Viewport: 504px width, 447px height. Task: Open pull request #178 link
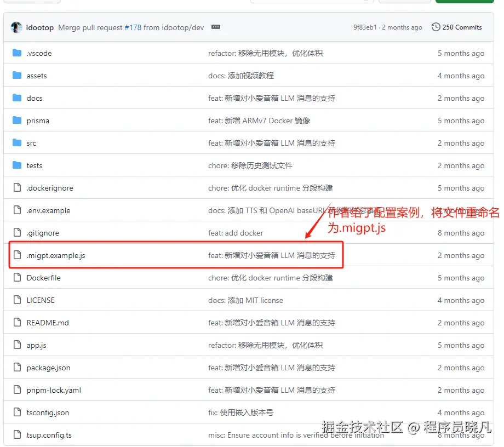tap(133, 27)
